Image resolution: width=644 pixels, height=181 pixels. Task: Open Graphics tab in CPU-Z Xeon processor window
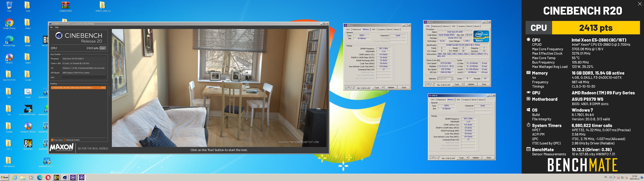pos(462,26)
